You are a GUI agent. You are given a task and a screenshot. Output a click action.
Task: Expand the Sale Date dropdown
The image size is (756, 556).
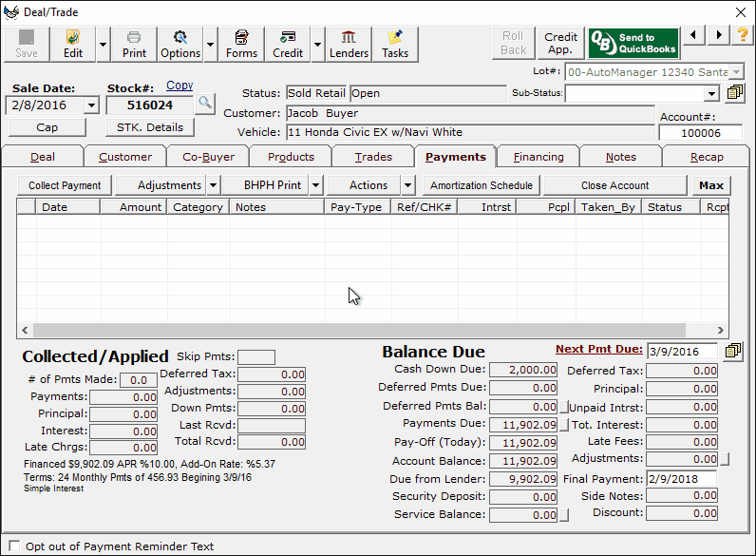coord(91,106)
